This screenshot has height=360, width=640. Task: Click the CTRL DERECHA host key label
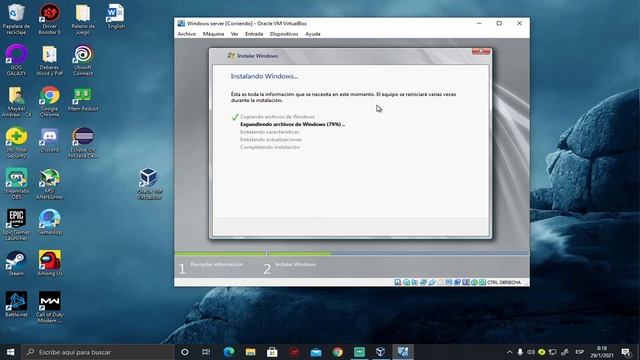pyautogui.click(x=504, y=282)
